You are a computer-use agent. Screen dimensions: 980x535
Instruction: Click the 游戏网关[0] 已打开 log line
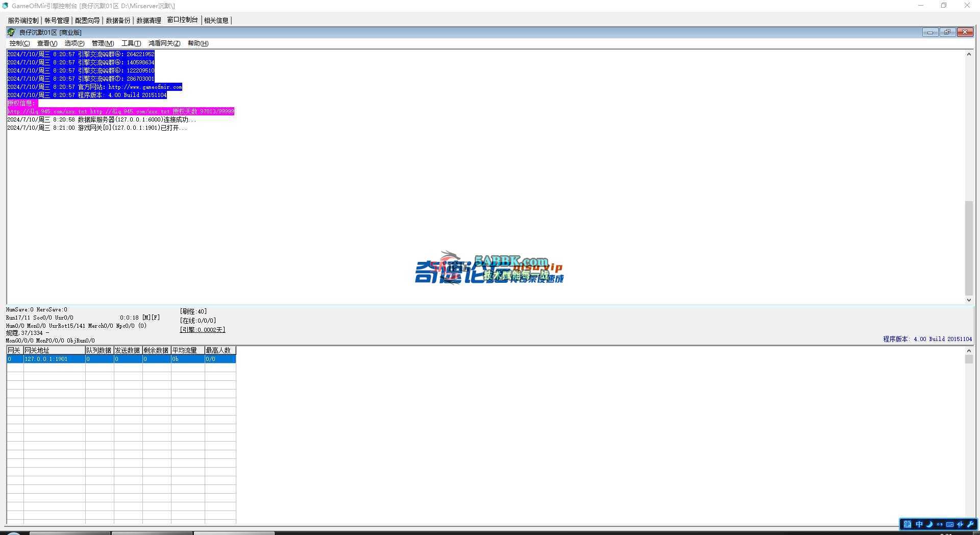coord(97,128)
